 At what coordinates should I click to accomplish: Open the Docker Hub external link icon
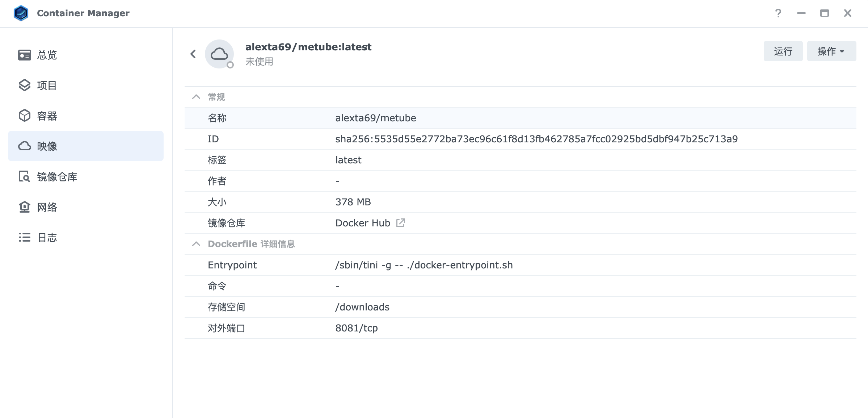click(x=400, y=223)
